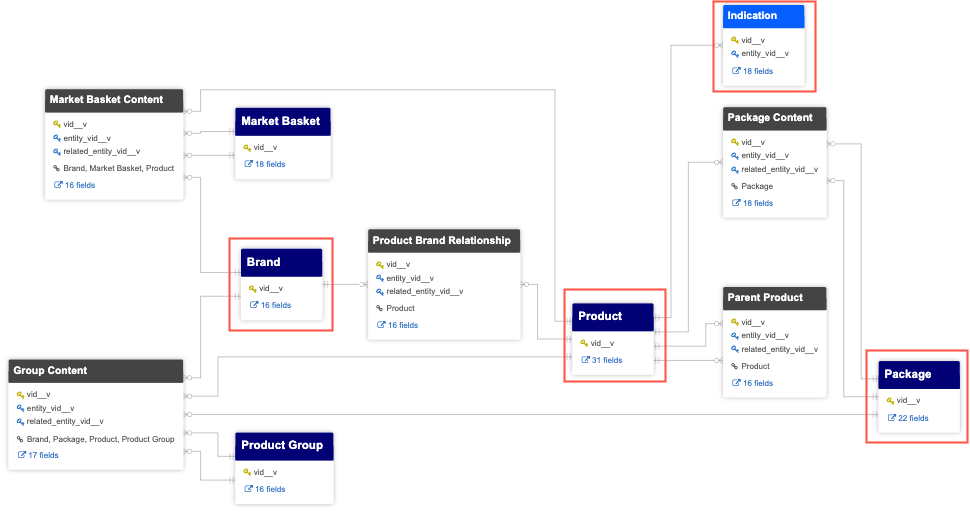The height and width of the screenshot is (513, 970).
Task: Click the key icon in the Market Basket entity
Action: click(247, 147)
